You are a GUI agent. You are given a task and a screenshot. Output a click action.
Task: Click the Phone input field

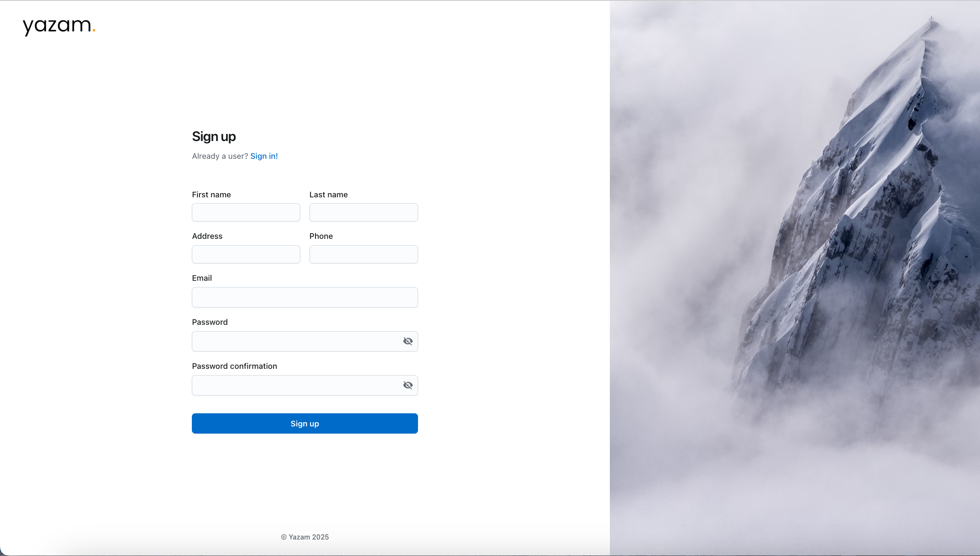[x=363, y=254]
